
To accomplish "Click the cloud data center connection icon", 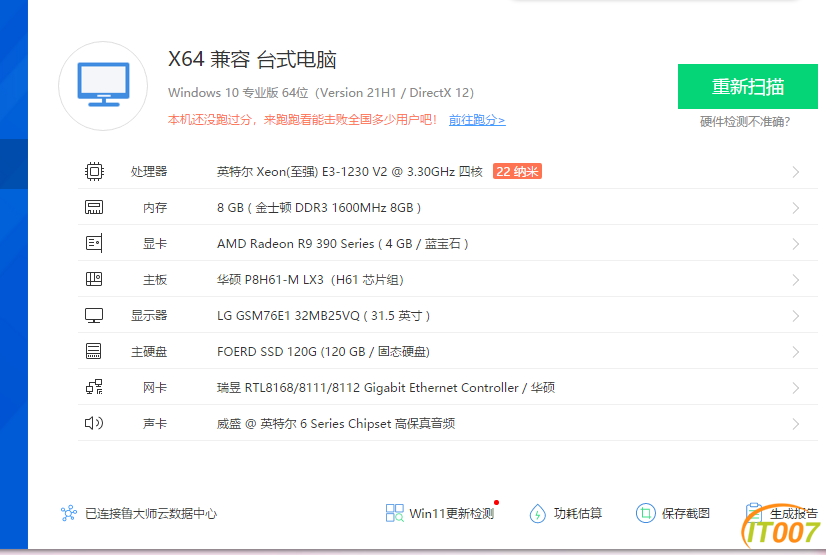I will tap(68, 513).
